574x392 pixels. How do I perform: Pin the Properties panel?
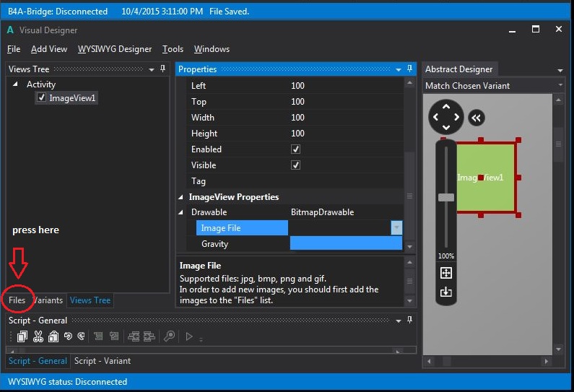409,69
